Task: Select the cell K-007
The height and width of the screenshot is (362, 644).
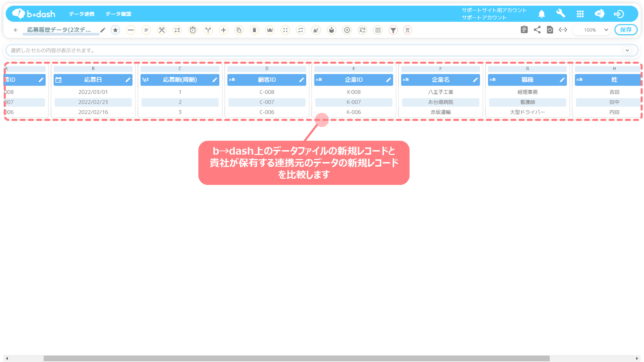Action: coord(354,102)
